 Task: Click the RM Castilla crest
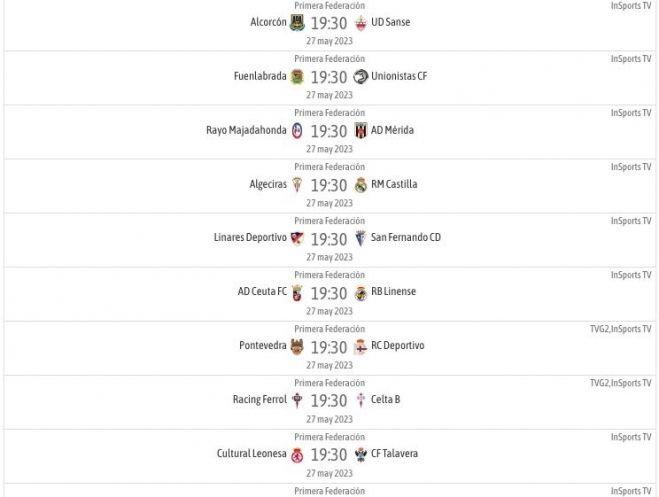pyautogui.click(x=361, y=185)
